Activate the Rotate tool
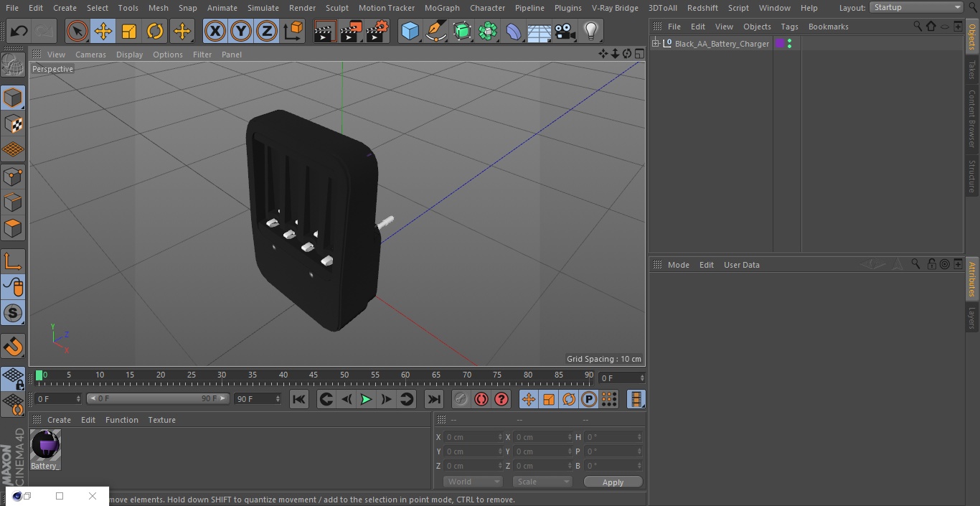This screenshot has height=506, width=980. pyautogui.click(x=155, y=32)
